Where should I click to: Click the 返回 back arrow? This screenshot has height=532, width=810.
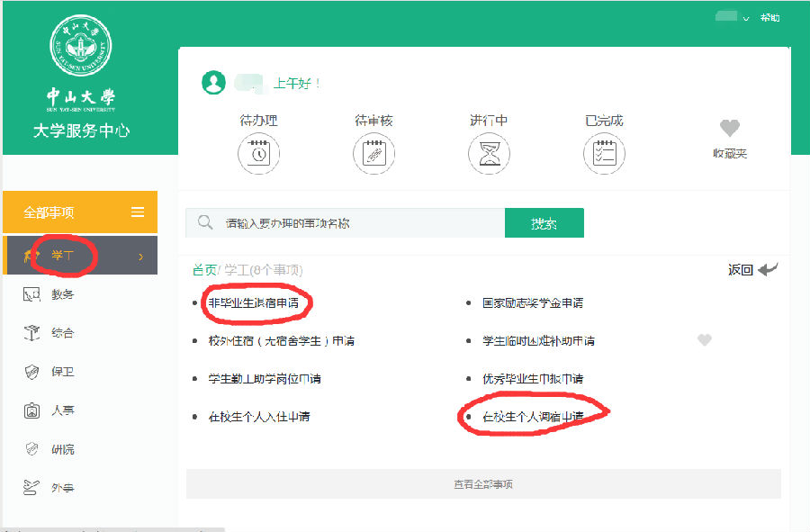point(767,269)
